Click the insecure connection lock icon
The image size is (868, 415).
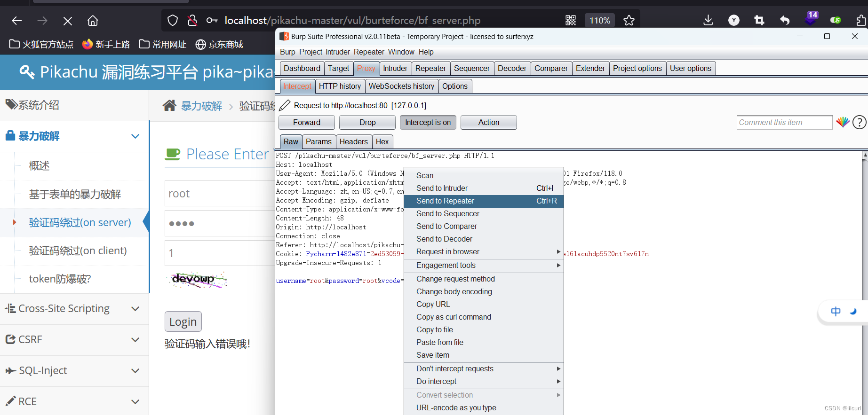192,20
